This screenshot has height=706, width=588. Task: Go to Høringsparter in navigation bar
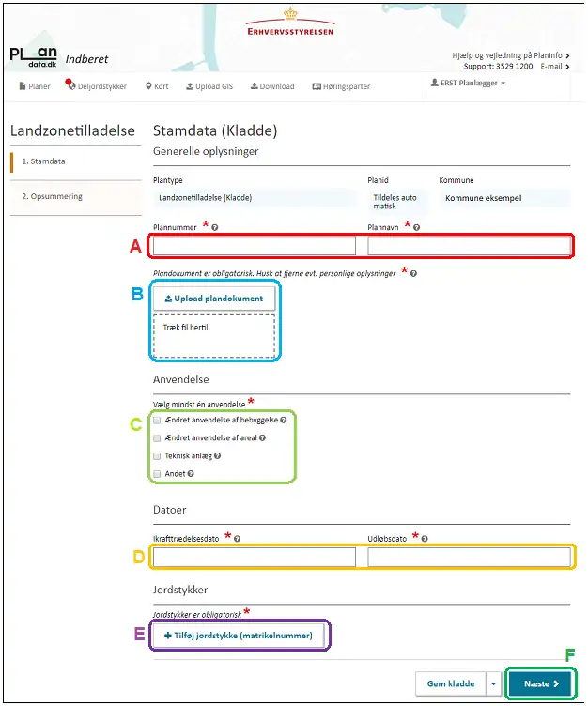(341, 86)
